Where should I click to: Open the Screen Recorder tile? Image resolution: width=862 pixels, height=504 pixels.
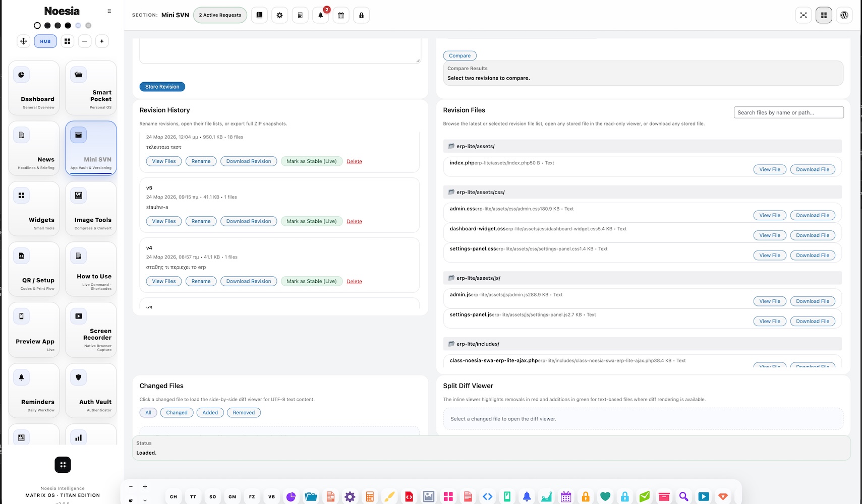point(91,330)
